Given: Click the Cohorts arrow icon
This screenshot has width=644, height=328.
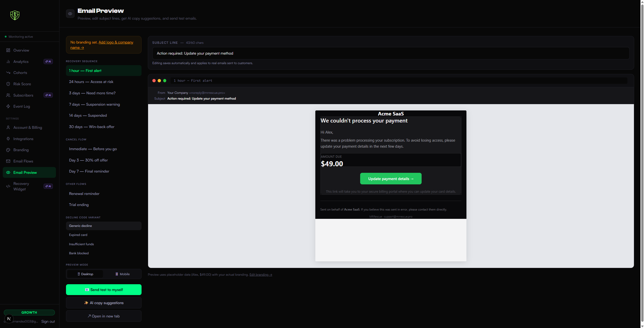Looking at the screenshot, I should coord(8,72).
